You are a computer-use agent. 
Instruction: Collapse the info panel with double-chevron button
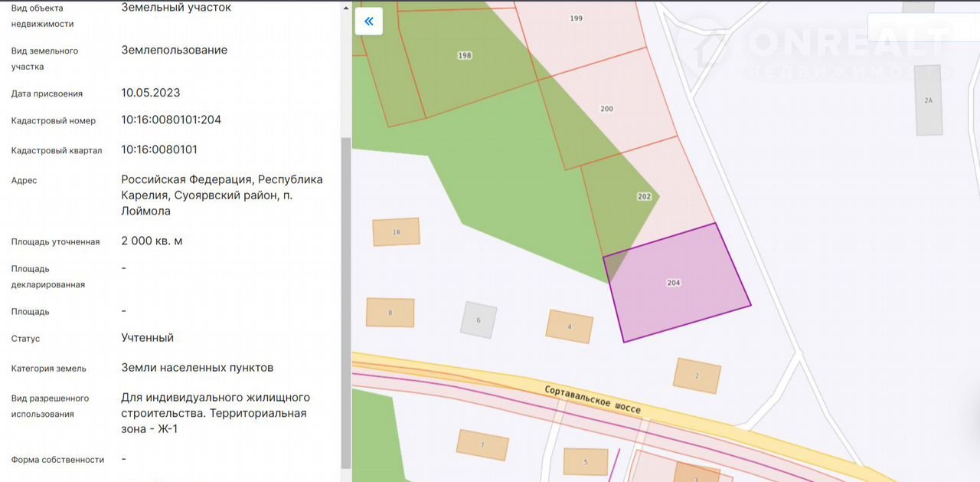pyautogui.click(x=368, y=21)
